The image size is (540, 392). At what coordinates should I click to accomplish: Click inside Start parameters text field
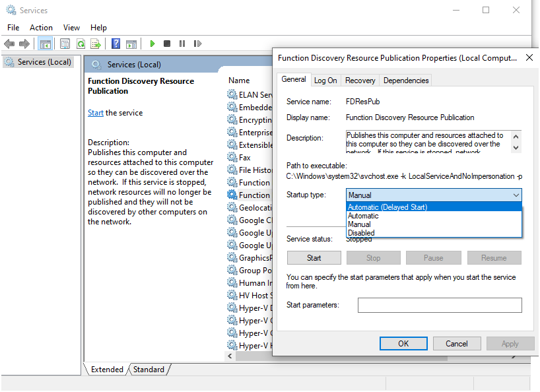(440, 306)
